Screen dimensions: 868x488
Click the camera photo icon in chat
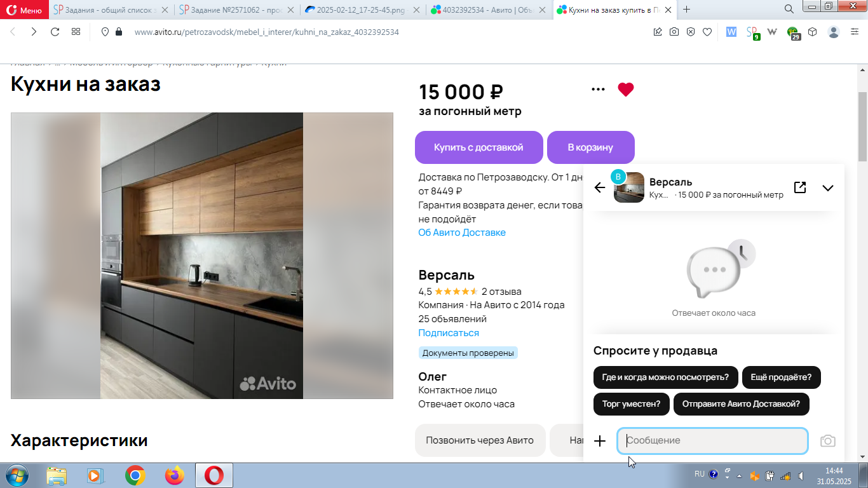pos(827,441)
